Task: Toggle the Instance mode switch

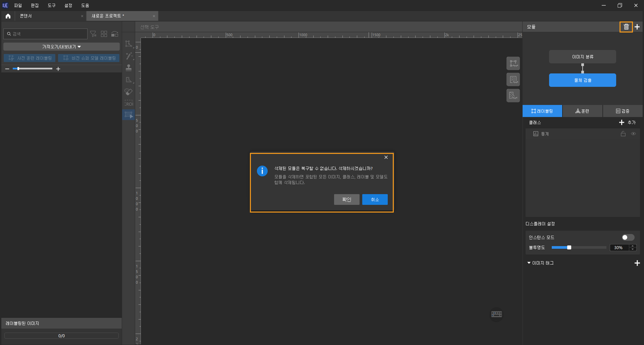Action: (628, 237)
